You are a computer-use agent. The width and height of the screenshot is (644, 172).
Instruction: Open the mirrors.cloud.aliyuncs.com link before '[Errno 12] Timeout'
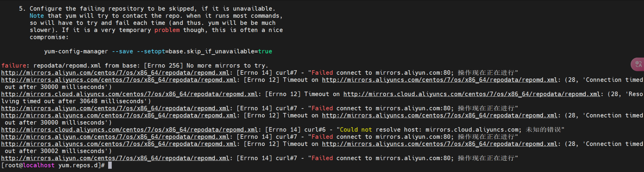(130, 94)
